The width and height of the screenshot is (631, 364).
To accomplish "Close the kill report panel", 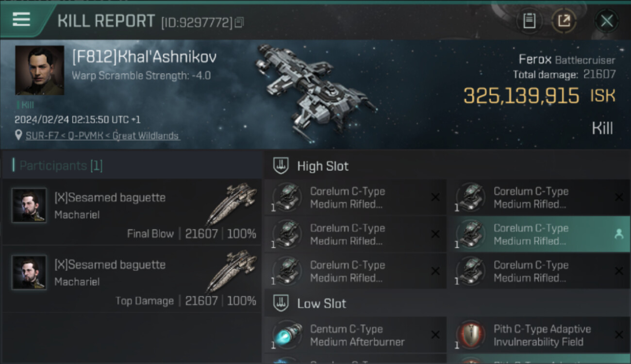I will (x=607, y=21).
